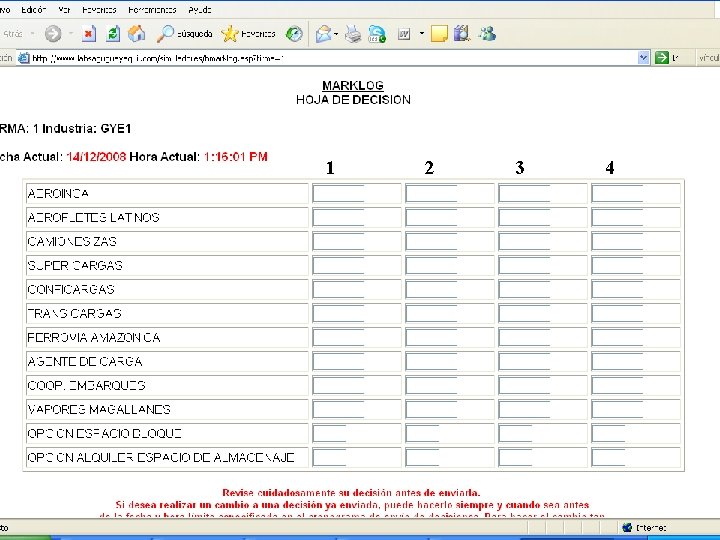This screenshot has width=720, height=540.
Task: Click the AEROINCA row label
Action: click(x=58, y=193)
